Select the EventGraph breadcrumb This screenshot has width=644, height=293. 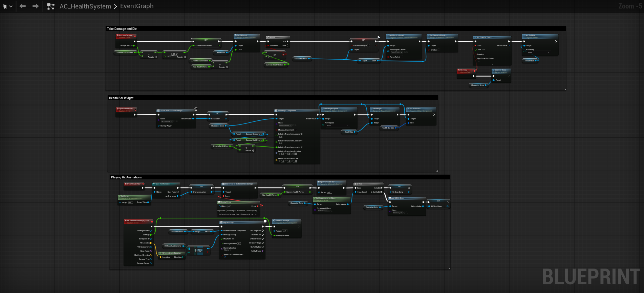137,6
